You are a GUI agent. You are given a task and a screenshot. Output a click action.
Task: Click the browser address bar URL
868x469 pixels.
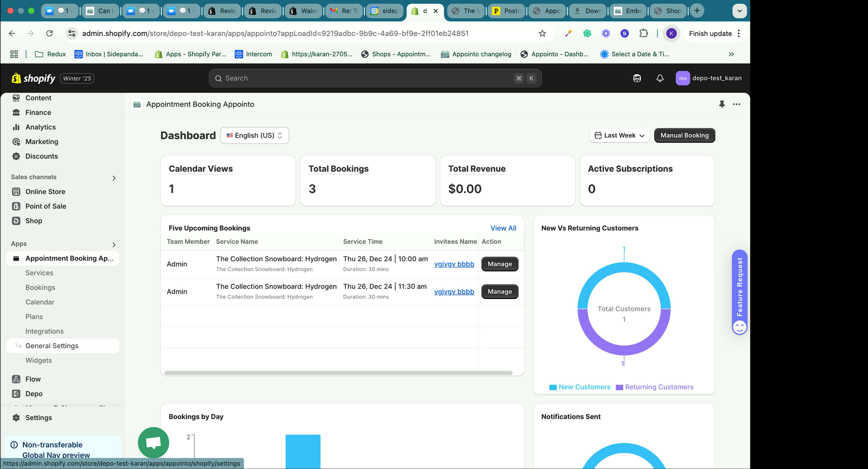pyautogui.click(x=275, y=33)
